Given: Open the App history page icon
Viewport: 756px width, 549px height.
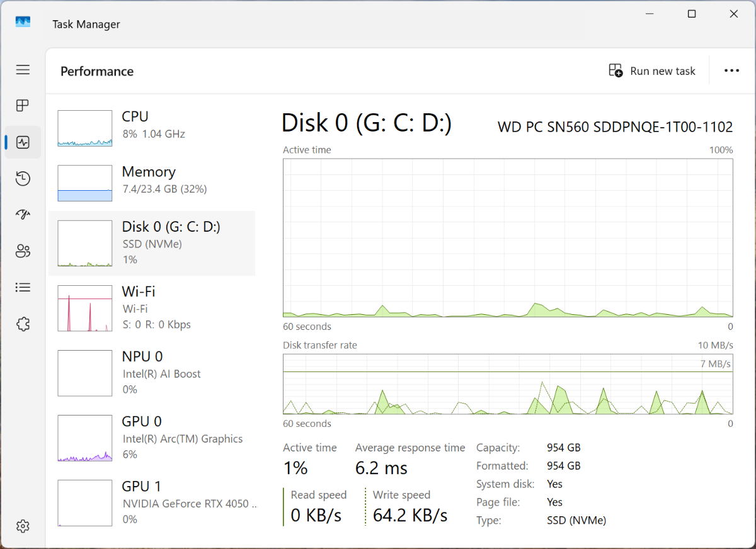Looking at the screenshot, I should (x=23, y=179).
